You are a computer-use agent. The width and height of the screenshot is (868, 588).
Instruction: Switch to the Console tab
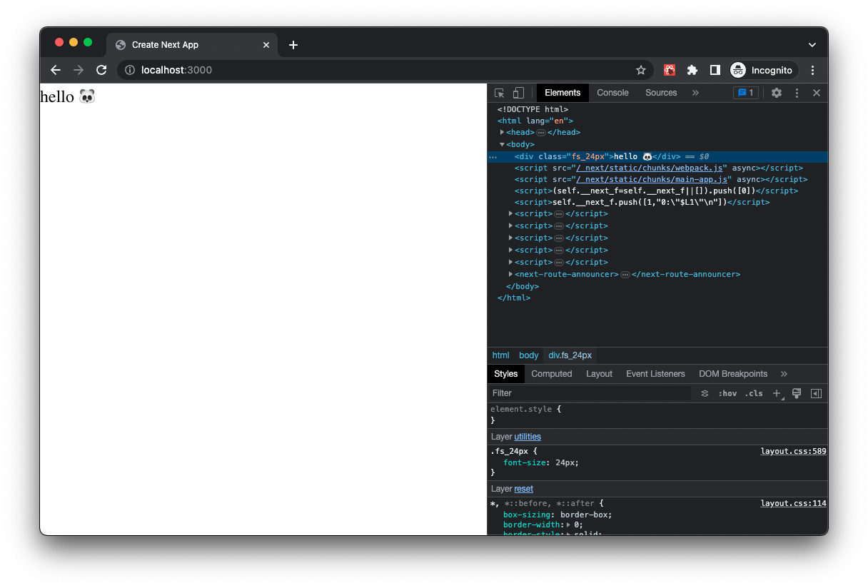tap(612, 93)
